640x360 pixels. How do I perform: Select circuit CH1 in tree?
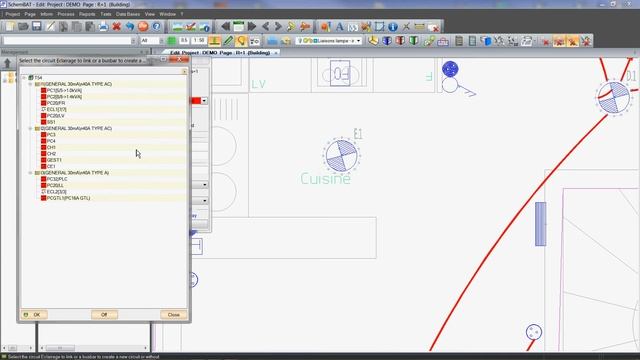coord(51,147)
